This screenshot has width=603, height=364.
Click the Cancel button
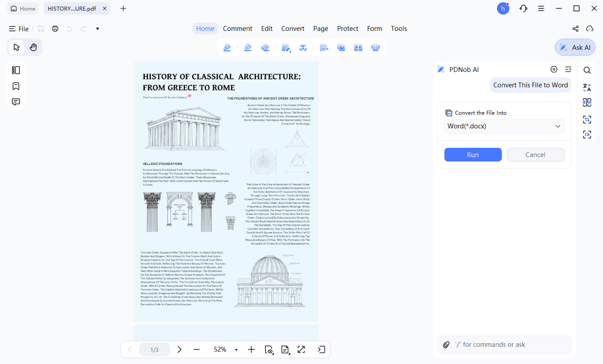coord(535,155)
